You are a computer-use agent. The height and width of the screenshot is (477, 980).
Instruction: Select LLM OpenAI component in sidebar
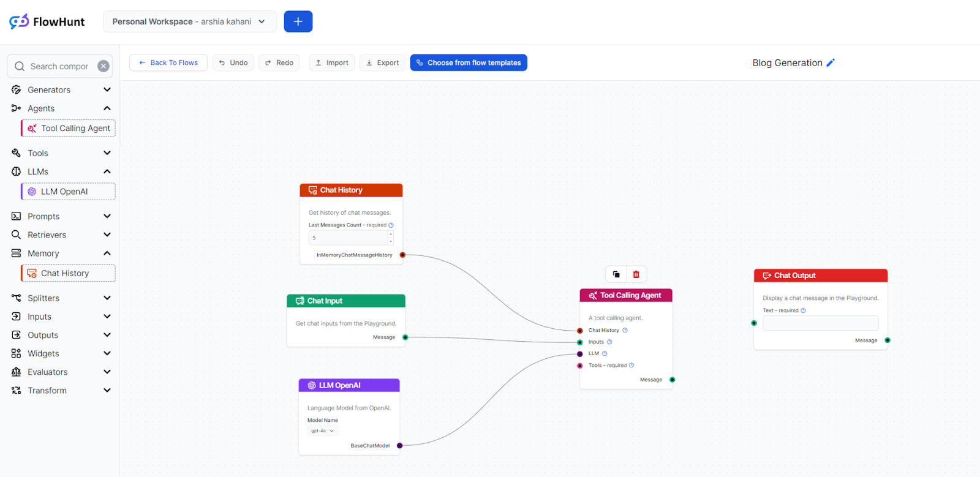coord(69,192)
